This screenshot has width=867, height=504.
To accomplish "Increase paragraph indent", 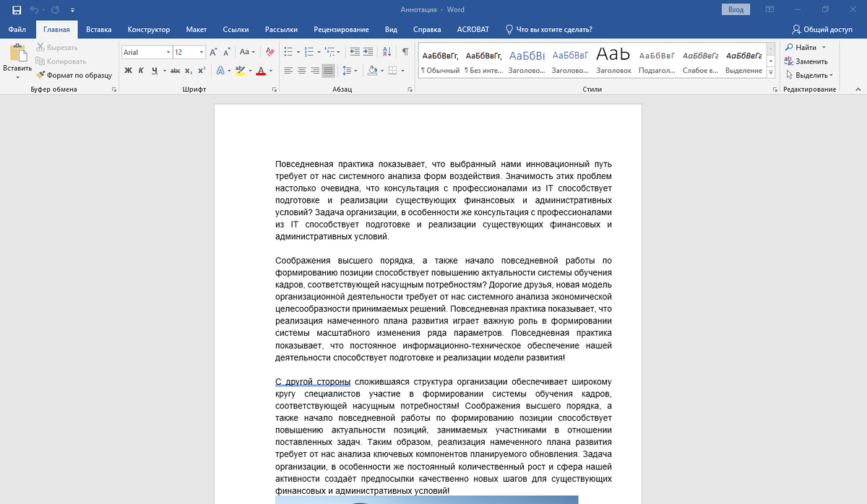I will pos(368,52).
